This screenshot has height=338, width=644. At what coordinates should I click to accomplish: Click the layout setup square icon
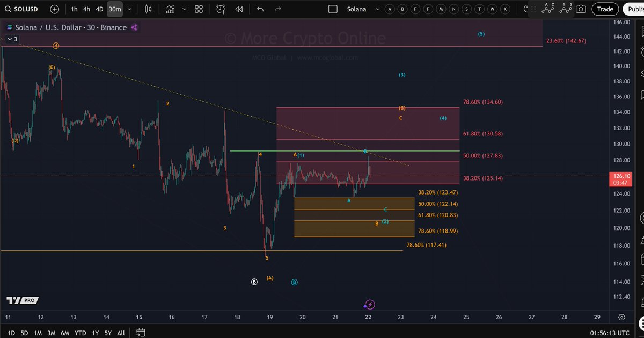tap(333, 9)
